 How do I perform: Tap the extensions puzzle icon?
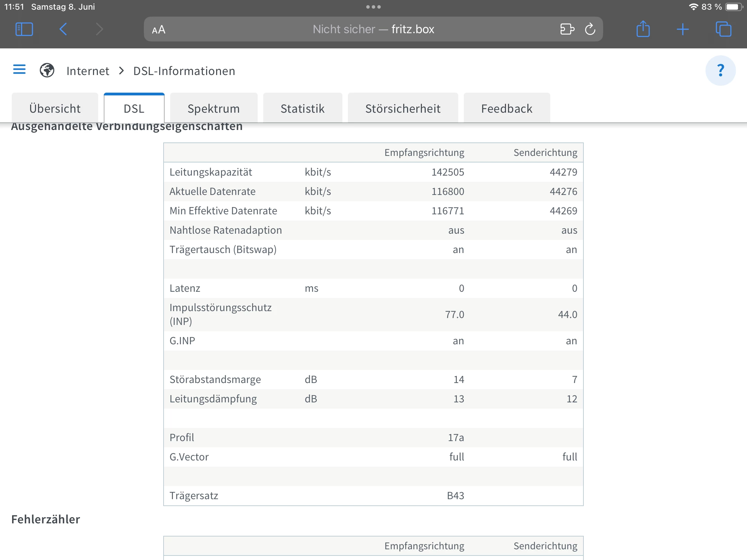567,29
